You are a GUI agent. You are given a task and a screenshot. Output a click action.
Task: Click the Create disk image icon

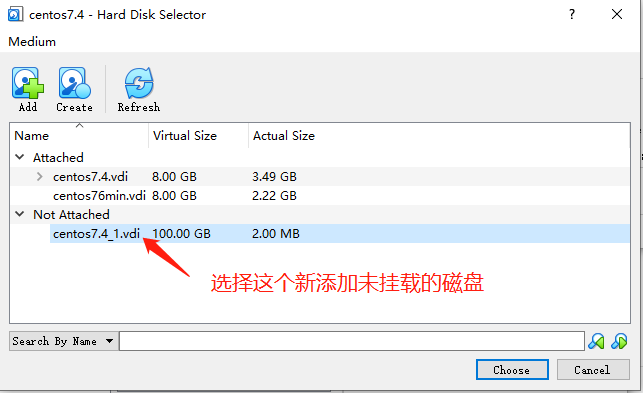74,83
